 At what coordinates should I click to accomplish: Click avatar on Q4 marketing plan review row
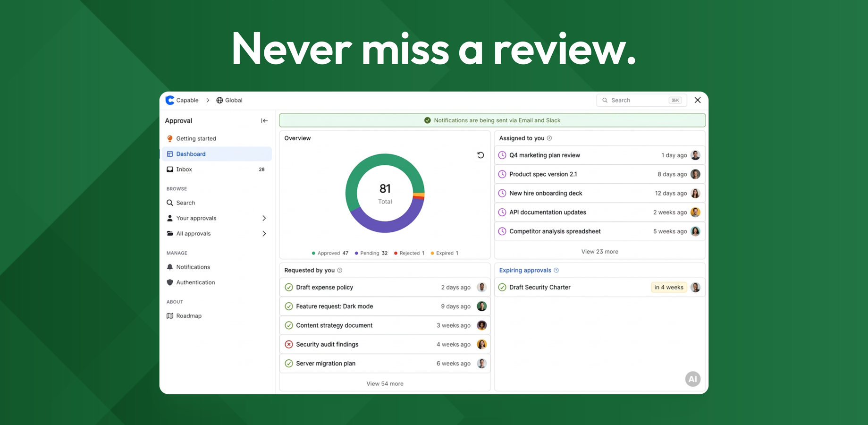tap(695, 155)
